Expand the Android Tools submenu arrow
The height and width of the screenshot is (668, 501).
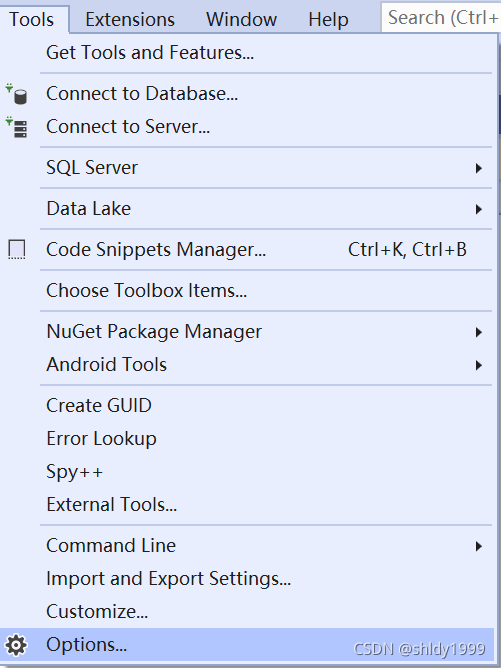pyautogui.click(x=479, y=365)
